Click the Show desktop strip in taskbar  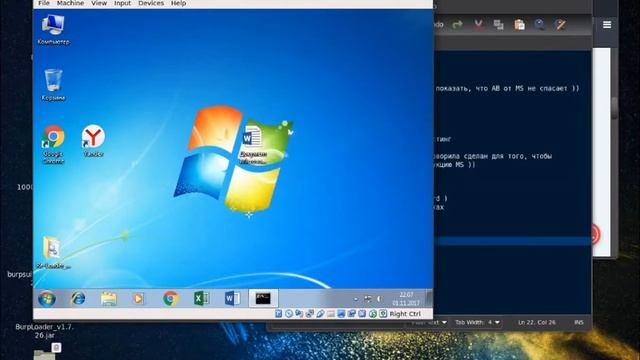429,299
